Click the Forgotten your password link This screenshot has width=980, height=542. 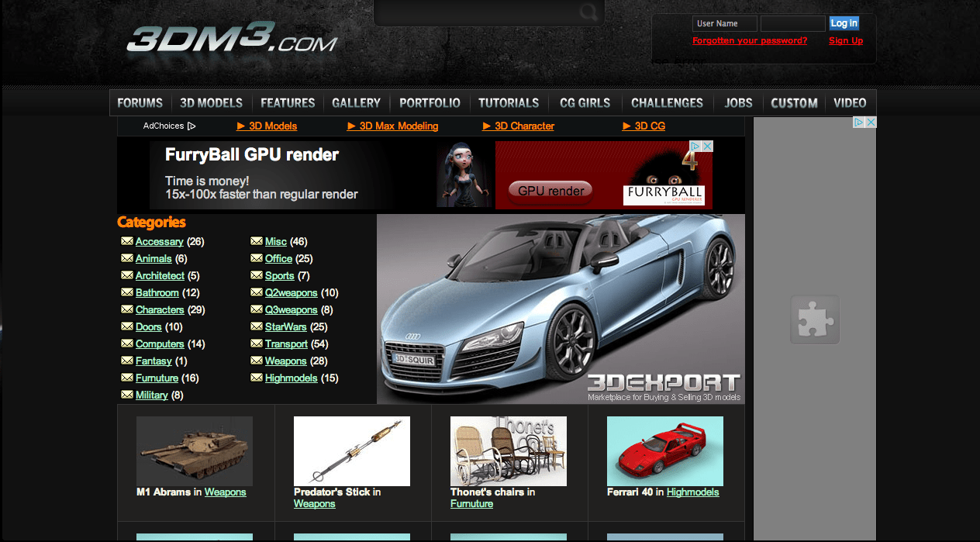click(x=750, y=40)
